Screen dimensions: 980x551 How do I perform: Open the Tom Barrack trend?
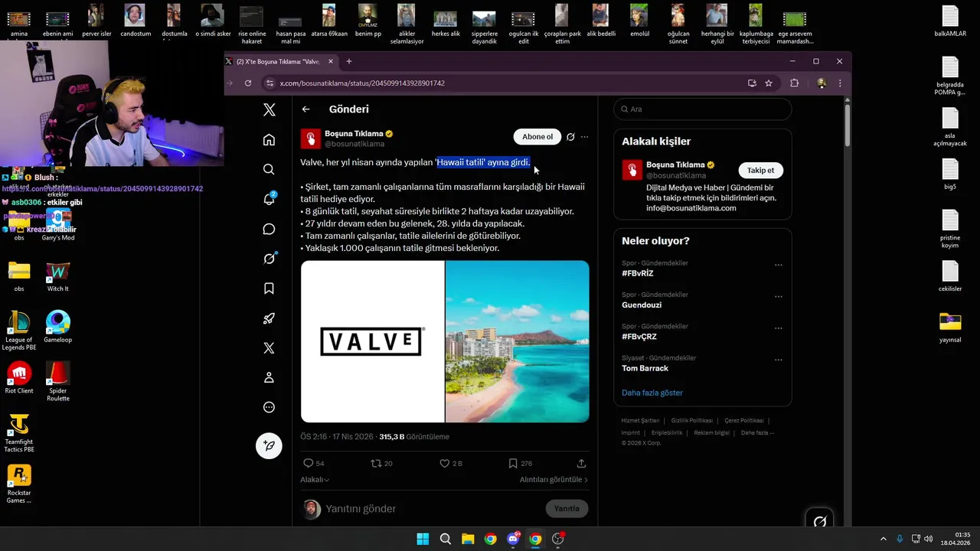[x=645, y=368]
